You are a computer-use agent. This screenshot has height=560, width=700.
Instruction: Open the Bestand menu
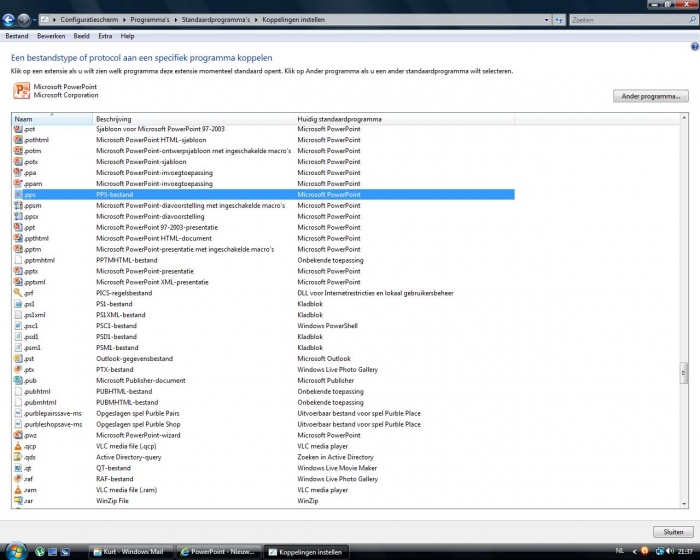pos(17,36)
